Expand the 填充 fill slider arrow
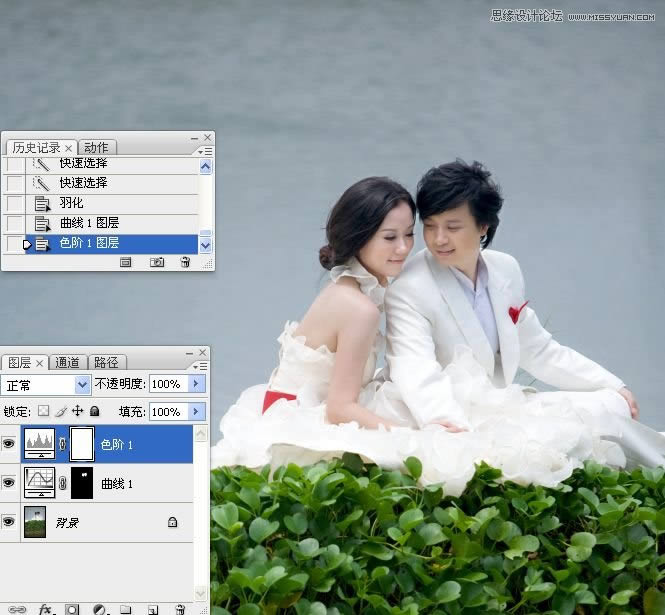Image resolution: width=665 pixels, height=615 pixels. point(196,411)
